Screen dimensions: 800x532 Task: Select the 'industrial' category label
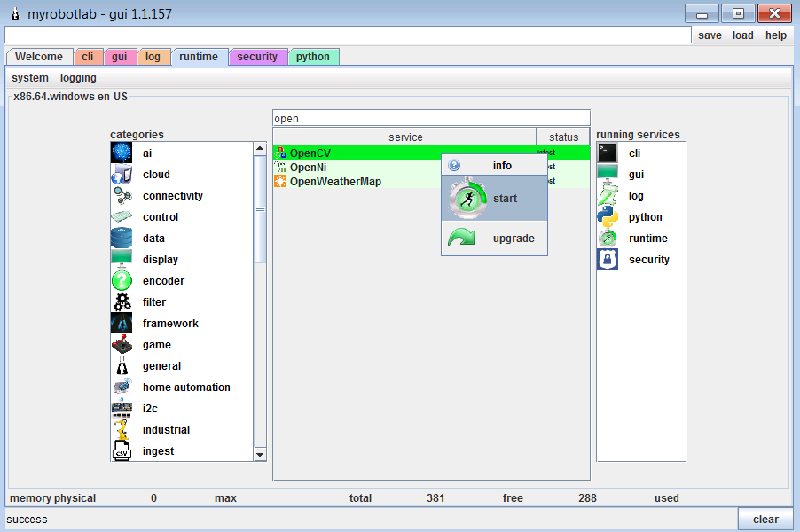[x=166, y=429]
